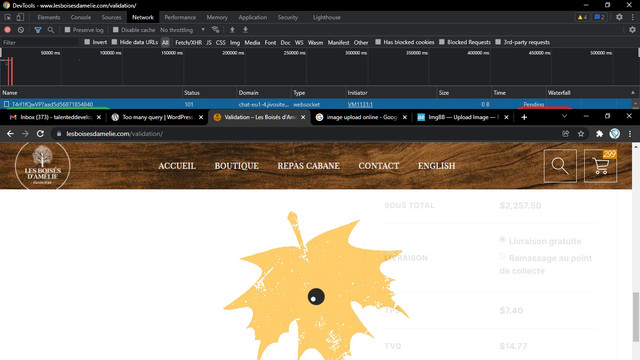Open network panel settings gear
The image size is (640, 360).
[x=632, y=30]
